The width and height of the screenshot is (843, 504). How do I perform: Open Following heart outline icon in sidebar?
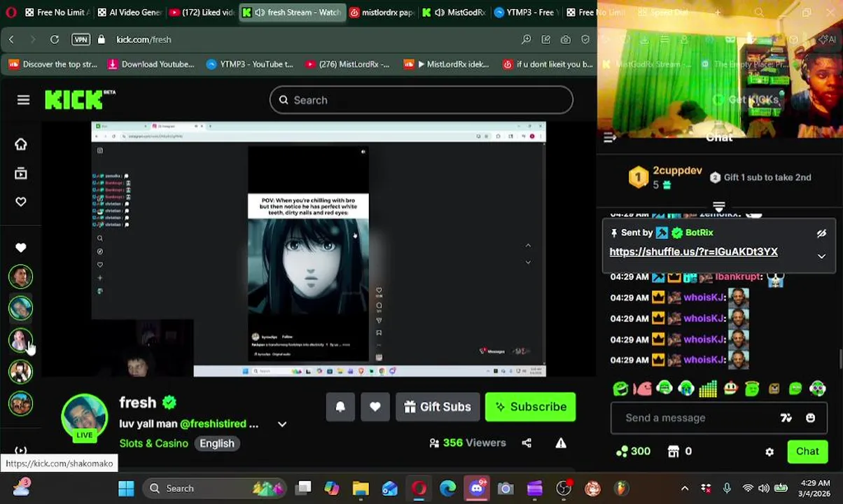[21, 202]
